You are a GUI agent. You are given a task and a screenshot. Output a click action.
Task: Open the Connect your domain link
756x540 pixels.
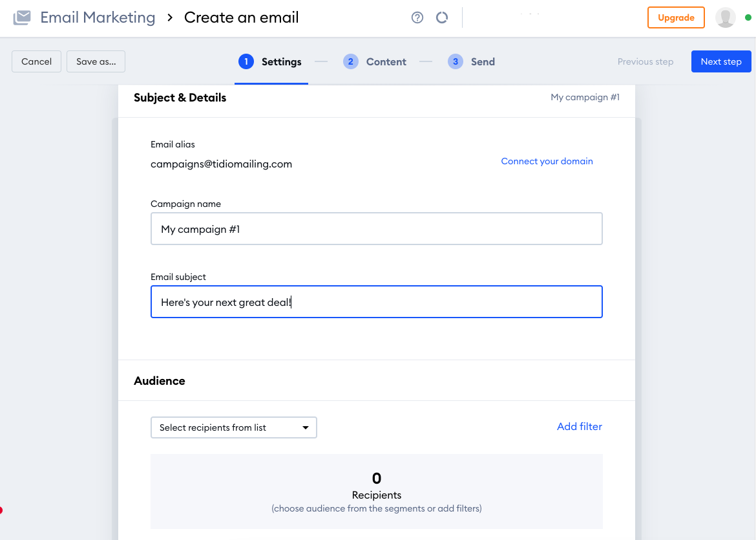(x=547, y=161)
